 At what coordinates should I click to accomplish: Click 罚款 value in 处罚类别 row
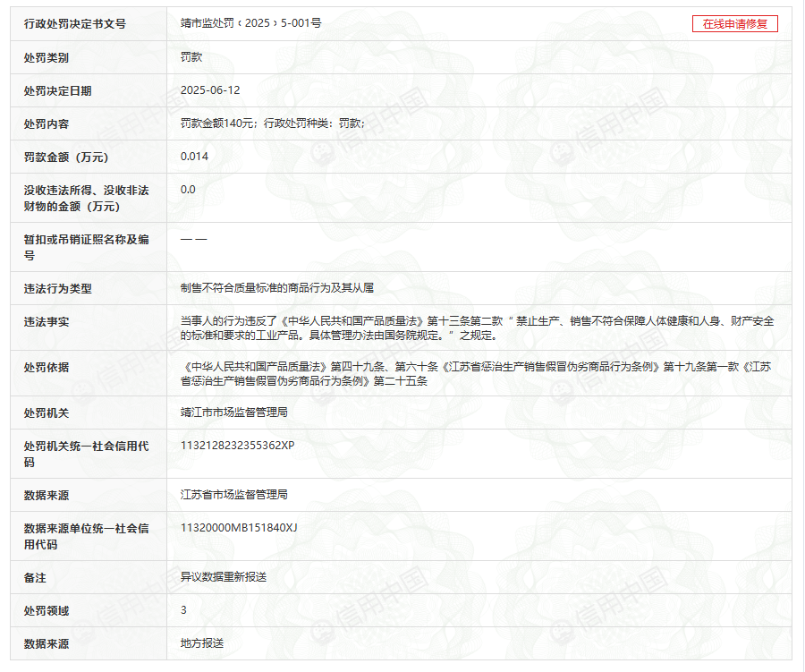(191, 57)
